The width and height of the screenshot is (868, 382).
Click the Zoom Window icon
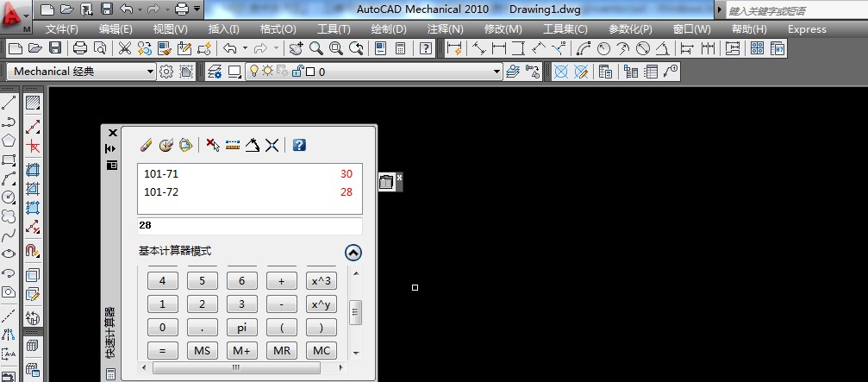click(x=336, y=48)
